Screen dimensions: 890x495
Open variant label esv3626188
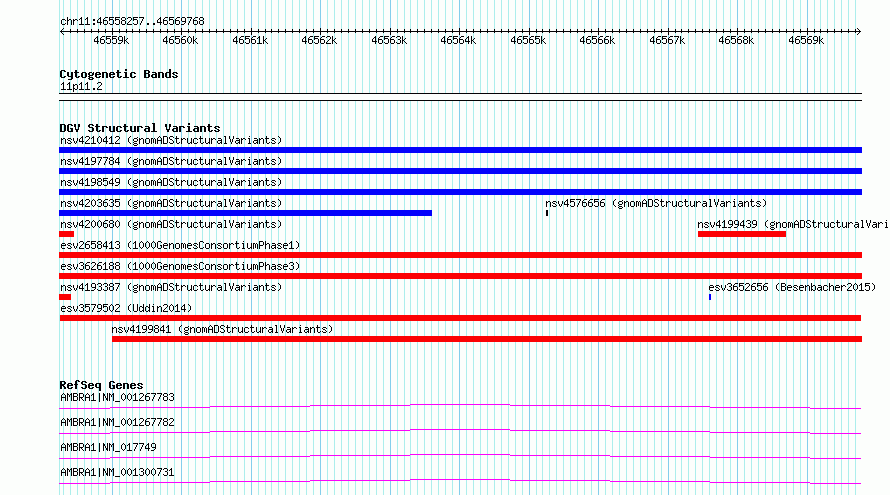click(180, 266)
